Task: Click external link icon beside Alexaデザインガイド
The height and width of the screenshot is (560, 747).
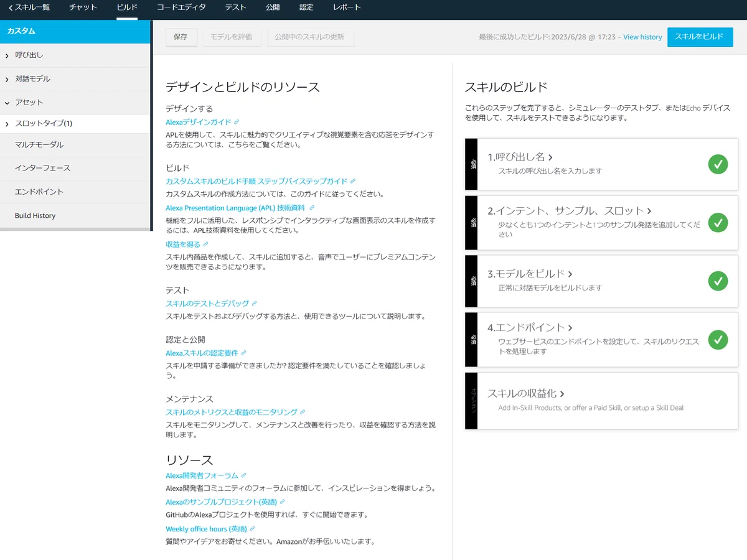Action: tap(237, 122)
